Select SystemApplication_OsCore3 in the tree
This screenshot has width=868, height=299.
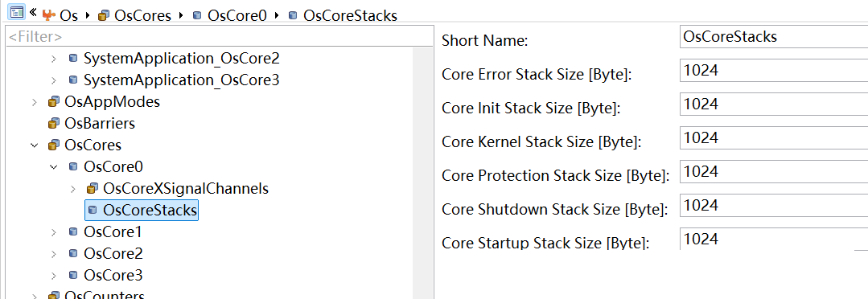tap(182, 80)
